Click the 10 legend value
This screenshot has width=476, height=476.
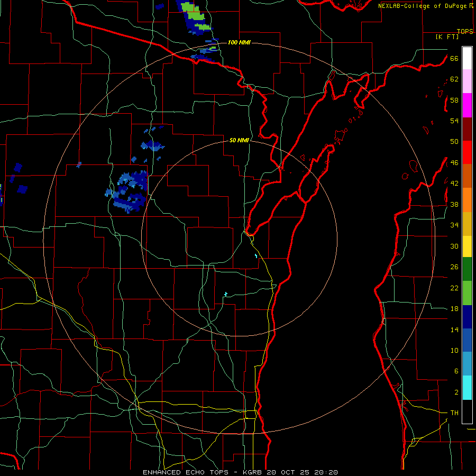[x=454, y=350]
